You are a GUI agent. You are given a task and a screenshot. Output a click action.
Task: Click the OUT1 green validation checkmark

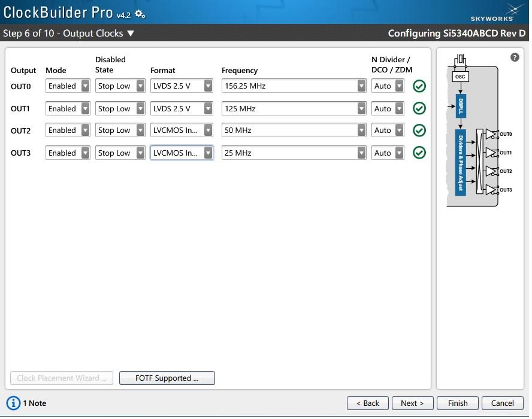click(x=419, y=108)
